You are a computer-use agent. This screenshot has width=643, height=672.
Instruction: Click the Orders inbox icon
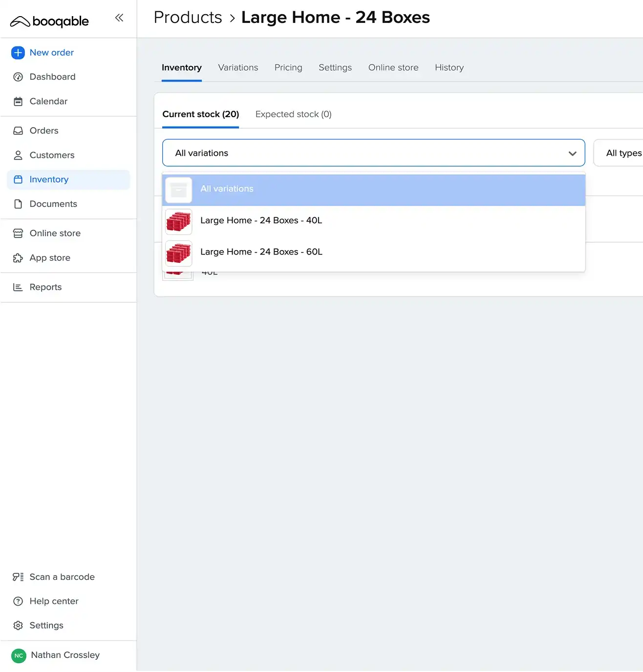(18, 131)
